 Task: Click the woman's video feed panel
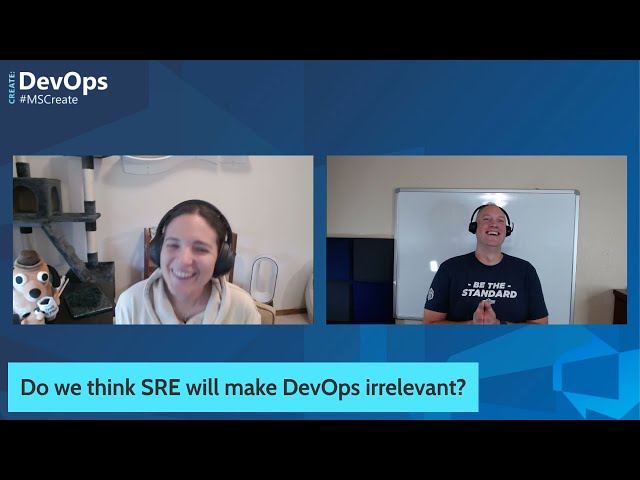(x=163, y=240)
